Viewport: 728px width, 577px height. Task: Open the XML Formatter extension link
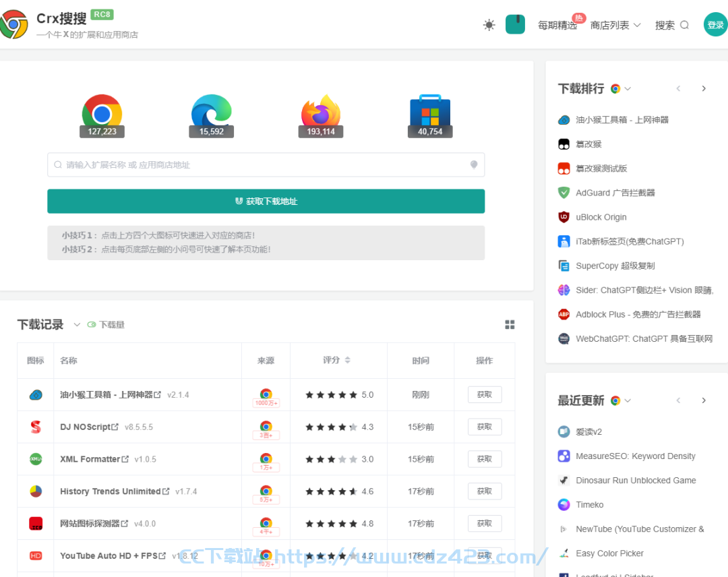(x=94, y=459)
